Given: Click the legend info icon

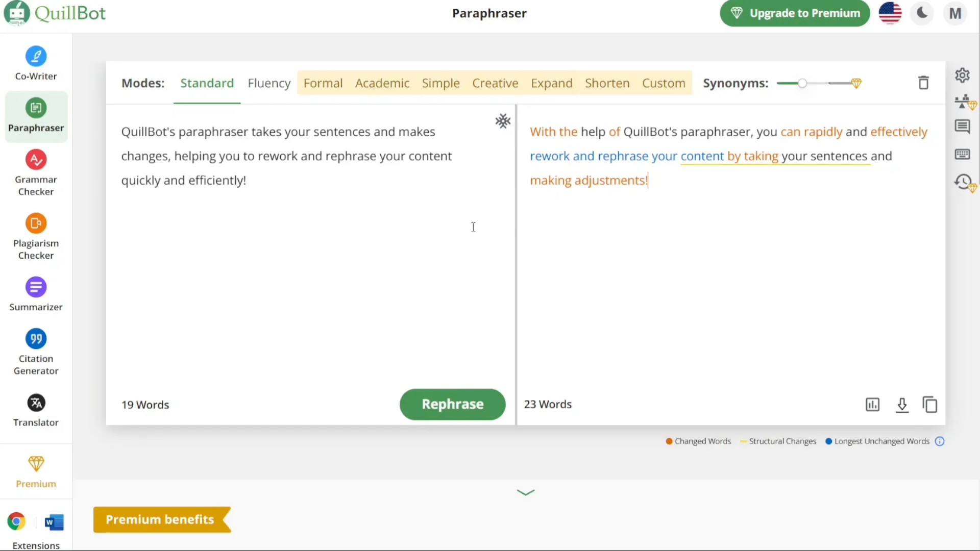Looking at the screenshot, I should click(x=940, y=441).
